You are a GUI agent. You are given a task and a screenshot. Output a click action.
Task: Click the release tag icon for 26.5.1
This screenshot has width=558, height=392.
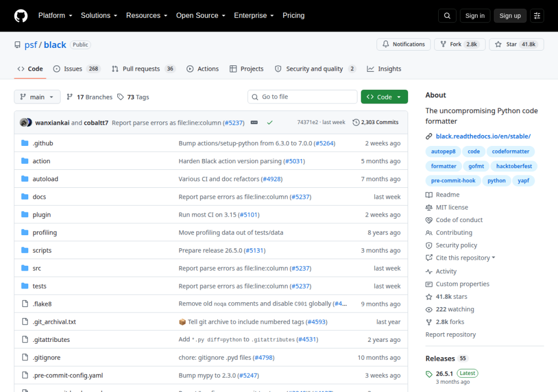[429, 374]
